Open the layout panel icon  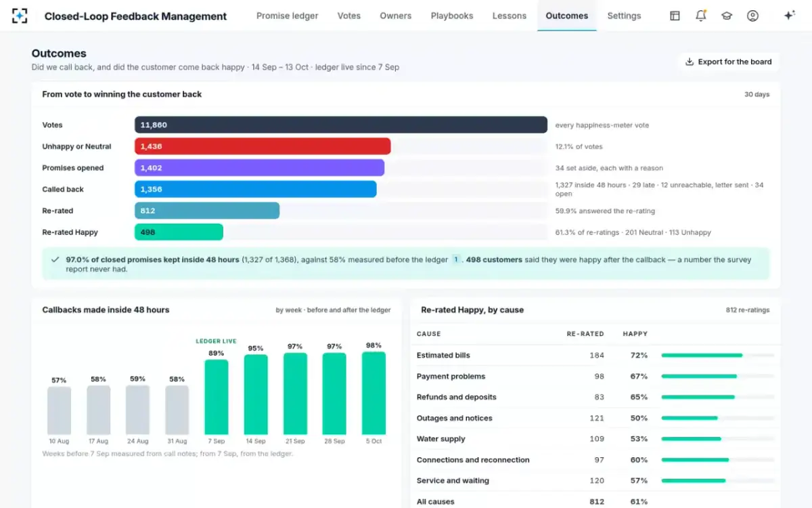click(675, 16)
